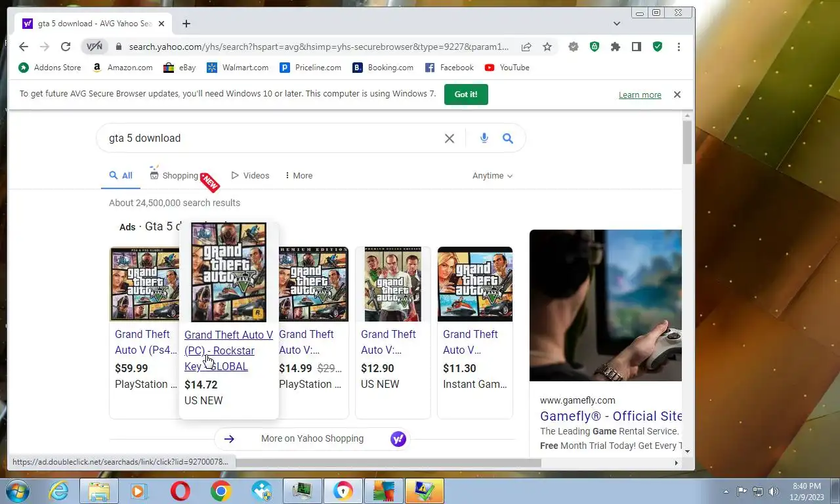Open the browser three-dot menu
Viewport: 840px width, 504px height.
[679, 47]
